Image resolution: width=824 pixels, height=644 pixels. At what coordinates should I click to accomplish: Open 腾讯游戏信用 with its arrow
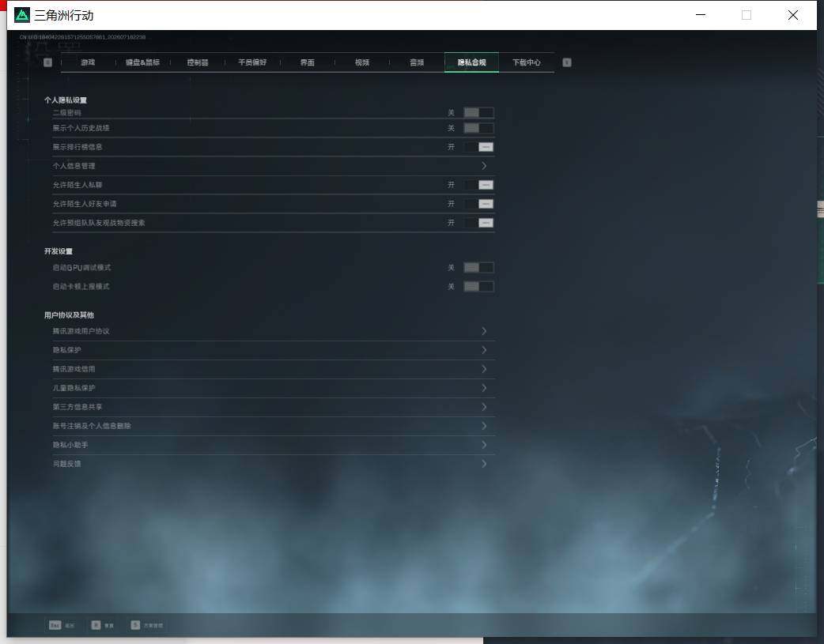coord(484,369)
